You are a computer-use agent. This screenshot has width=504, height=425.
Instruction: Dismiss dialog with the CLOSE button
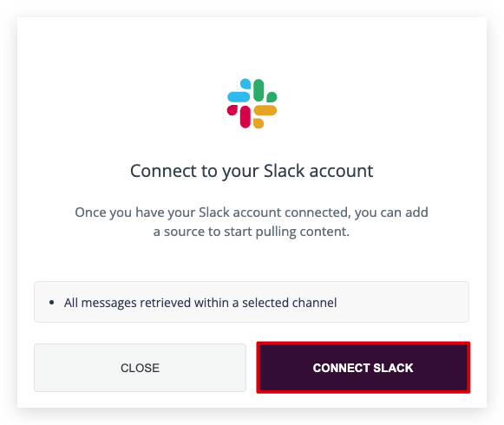pos(141,368)
